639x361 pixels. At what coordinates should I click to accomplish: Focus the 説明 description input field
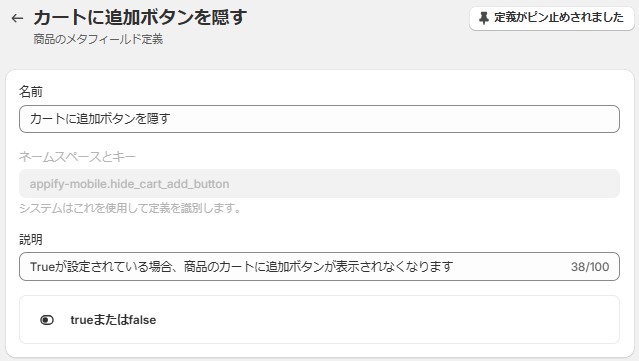coord(320,267)
